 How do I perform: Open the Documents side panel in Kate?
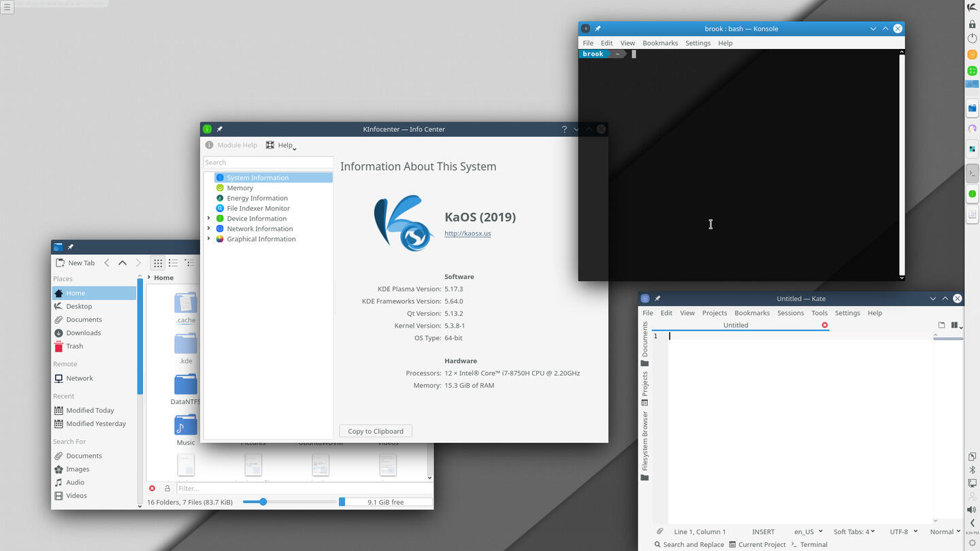[645, 344]
